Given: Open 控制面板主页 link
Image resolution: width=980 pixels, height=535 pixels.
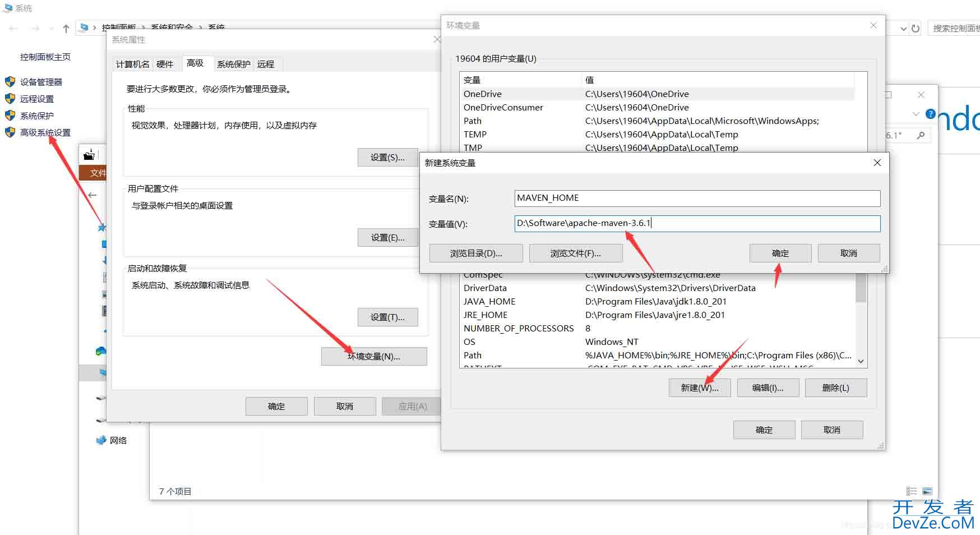Looking at the screenshot, I should [45, 57].
